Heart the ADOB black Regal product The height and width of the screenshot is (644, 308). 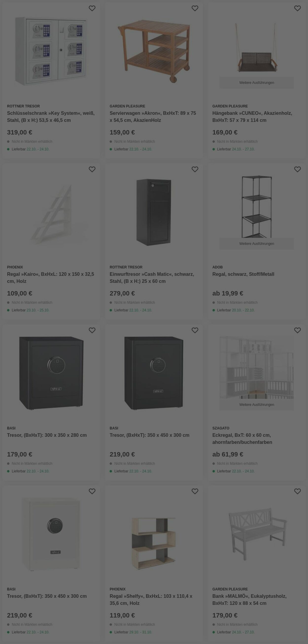click(297, 169)
